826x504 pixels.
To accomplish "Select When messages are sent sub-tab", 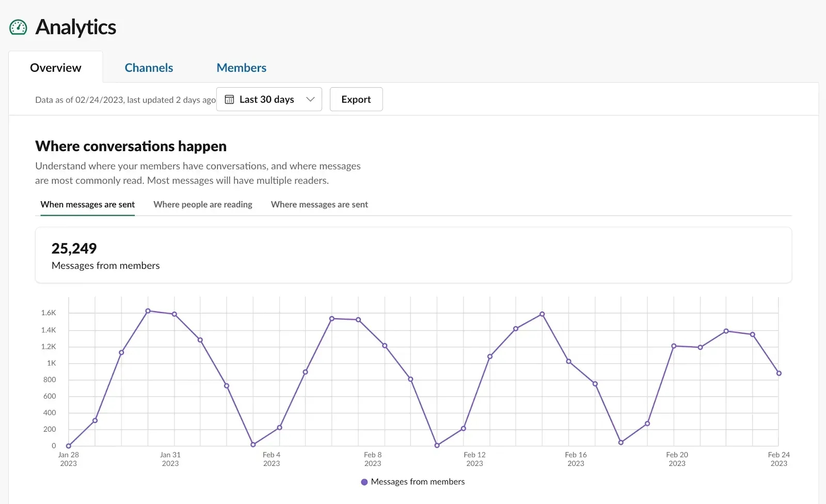I will click(88, 204).
